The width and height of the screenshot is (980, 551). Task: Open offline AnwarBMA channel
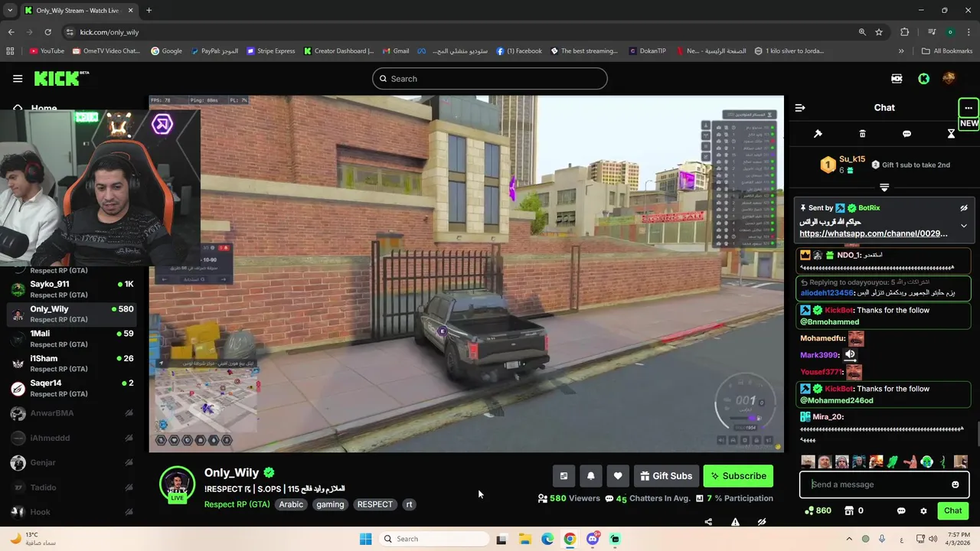point(73,413)
